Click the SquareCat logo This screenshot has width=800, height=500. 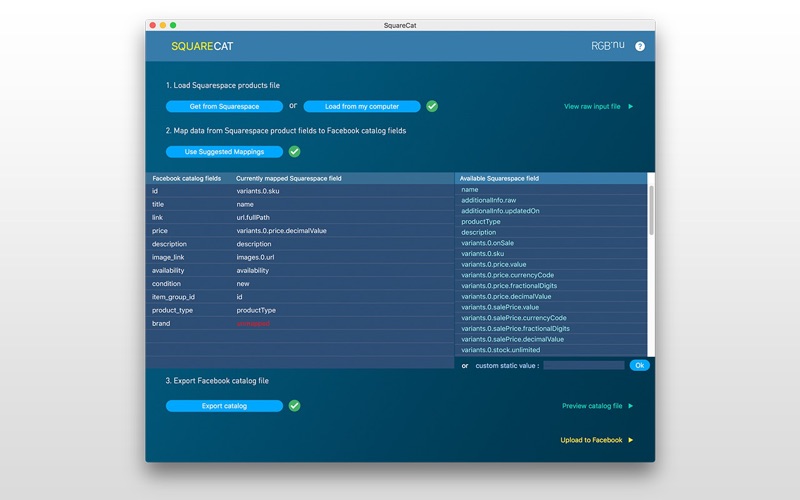(x=202, y=47)
